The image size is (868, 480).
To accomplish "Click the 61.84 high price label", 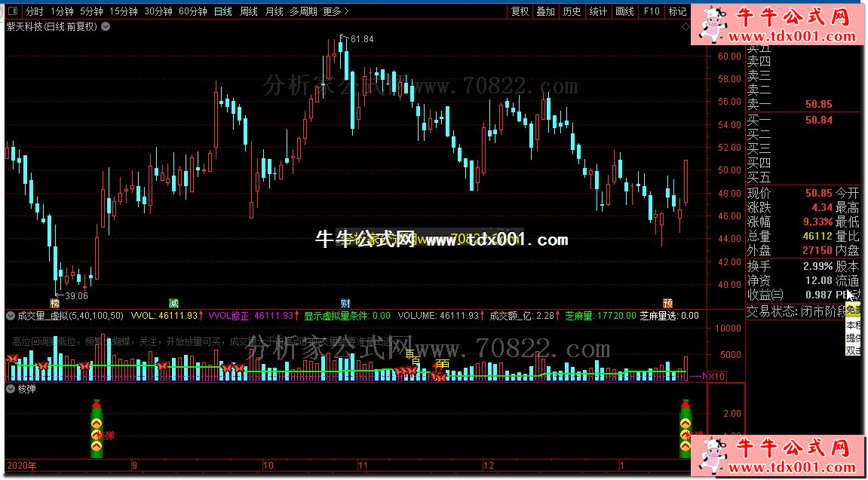I will coord(362,38).
